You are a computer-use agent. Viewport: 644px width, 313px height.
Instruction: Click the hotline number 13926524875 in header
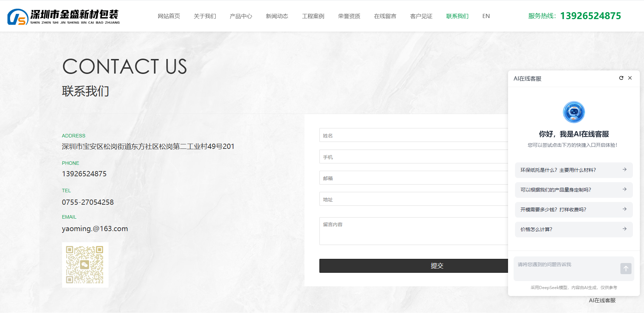pos(591,16)
